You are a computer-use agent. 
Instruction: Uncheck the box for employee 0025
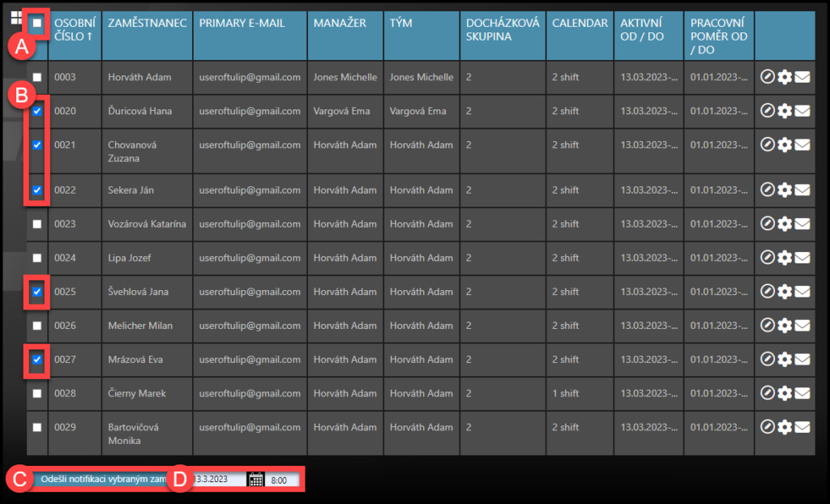(x=37, y=292)
